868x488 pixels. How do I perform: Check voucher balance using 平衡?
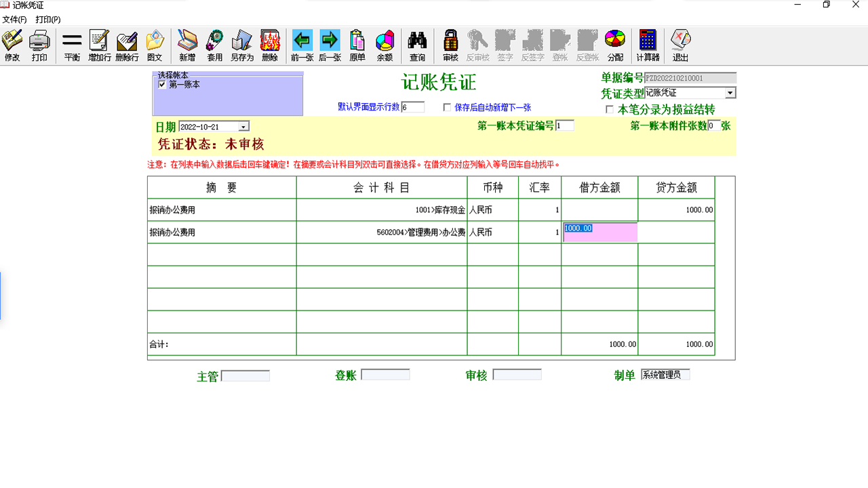71,45
